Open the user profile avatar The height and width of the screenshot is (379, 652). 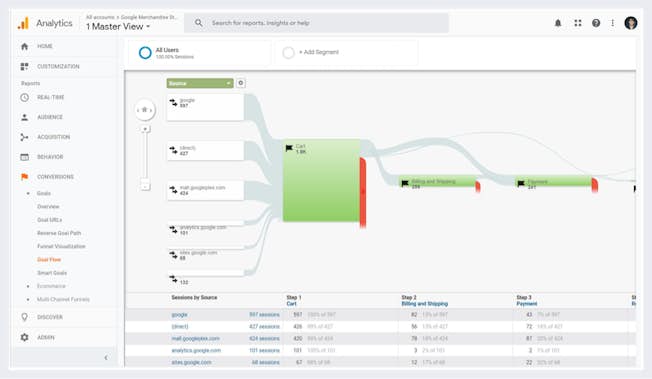(631, 23)
